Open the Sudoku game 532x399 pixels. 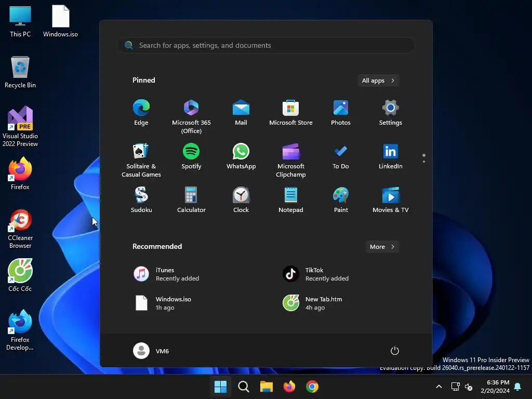click(141, 200)
